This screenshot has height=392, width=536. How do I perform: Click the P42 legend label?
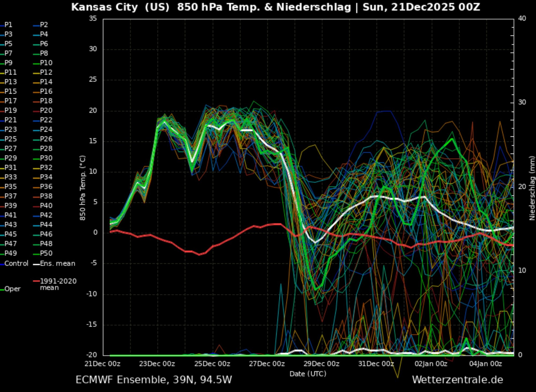pos(46,215)
